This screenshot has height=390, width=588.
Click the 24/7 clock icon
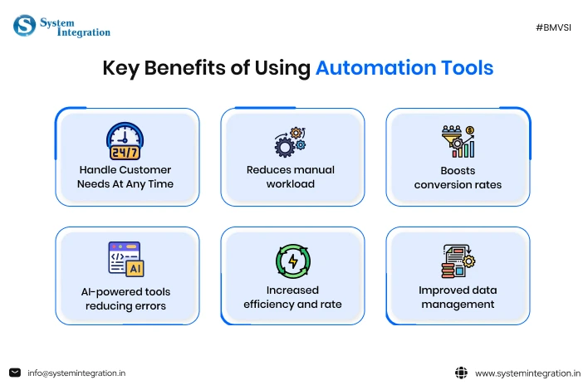click(x=125, y=141)
